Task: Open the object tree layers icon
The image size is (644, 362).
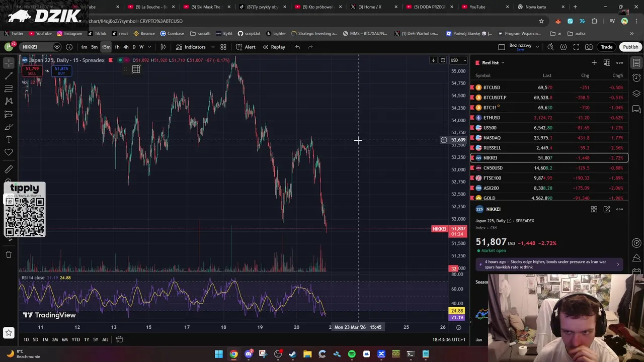Action: coord(636,94)
